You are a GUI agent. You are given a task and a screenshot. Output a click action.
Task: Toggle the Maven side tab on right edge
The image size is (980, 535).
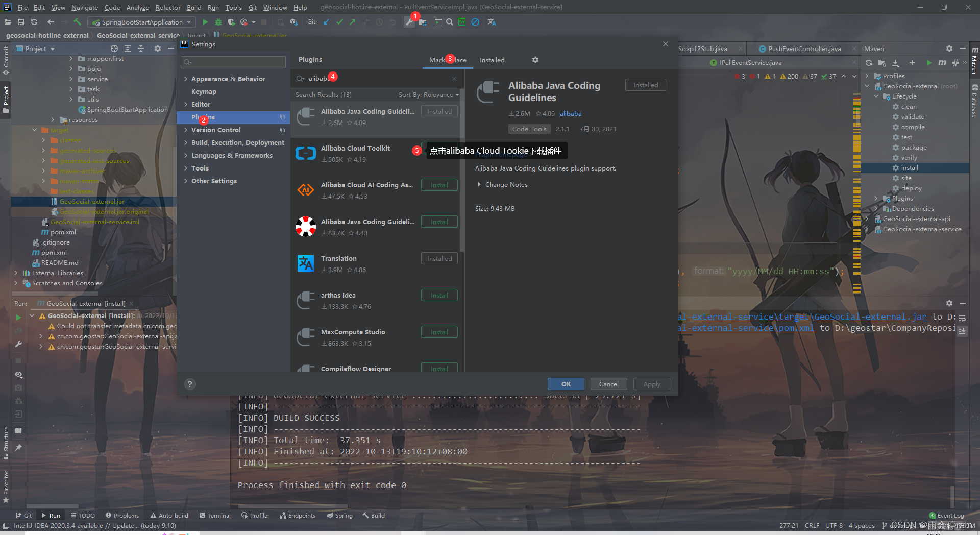pos(974,61)
